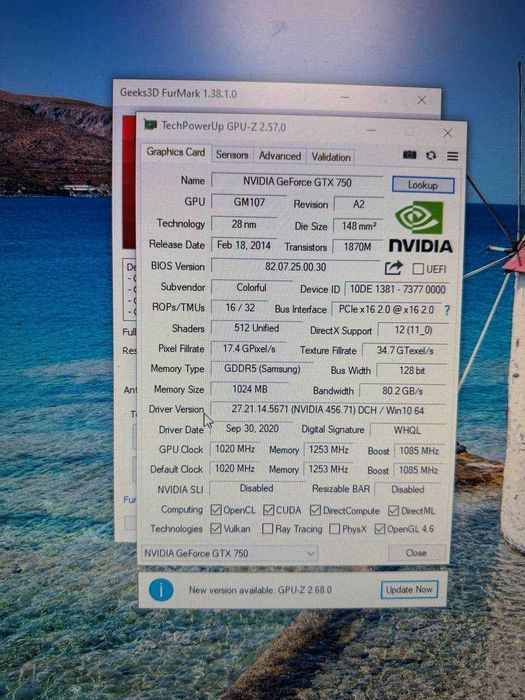Toggle the Ray Tracing checkbox

(x=267, y=529)
